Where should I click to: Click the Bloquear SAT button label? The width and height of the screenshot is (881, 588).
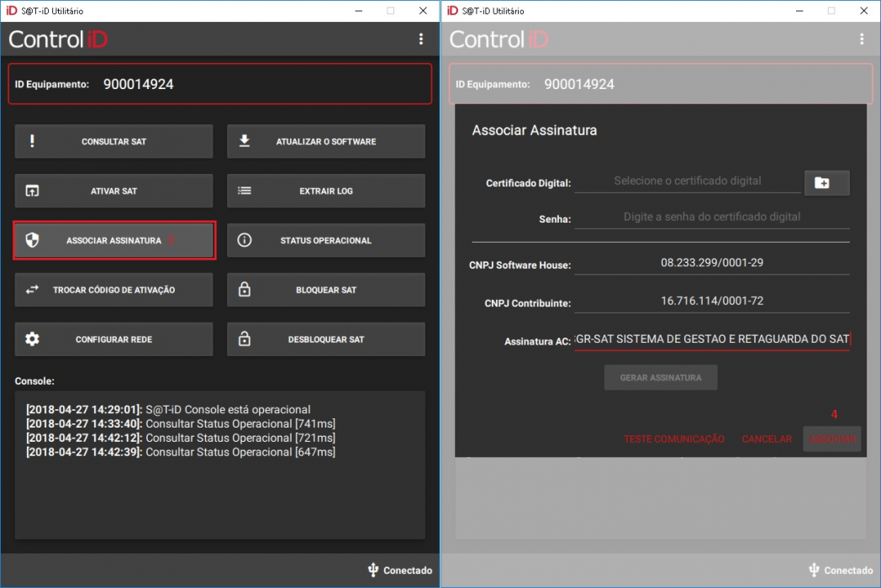point(326,290)
